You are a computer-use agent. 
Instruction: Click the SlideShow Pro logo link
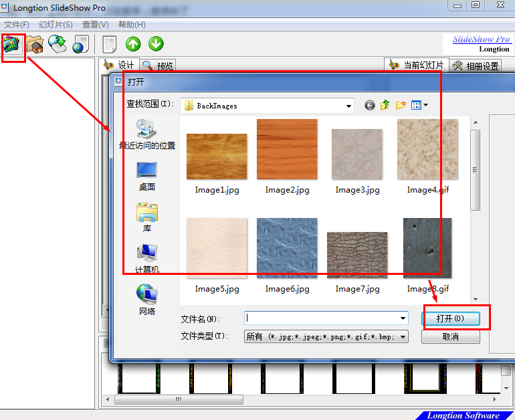coord(481,39)
